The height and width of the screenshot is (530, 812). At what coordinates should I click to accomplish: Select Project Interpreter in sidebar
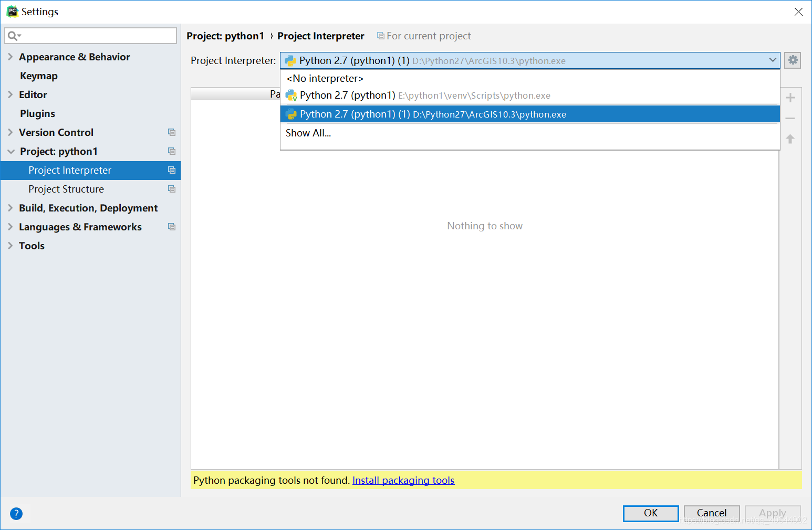(90, 170)
